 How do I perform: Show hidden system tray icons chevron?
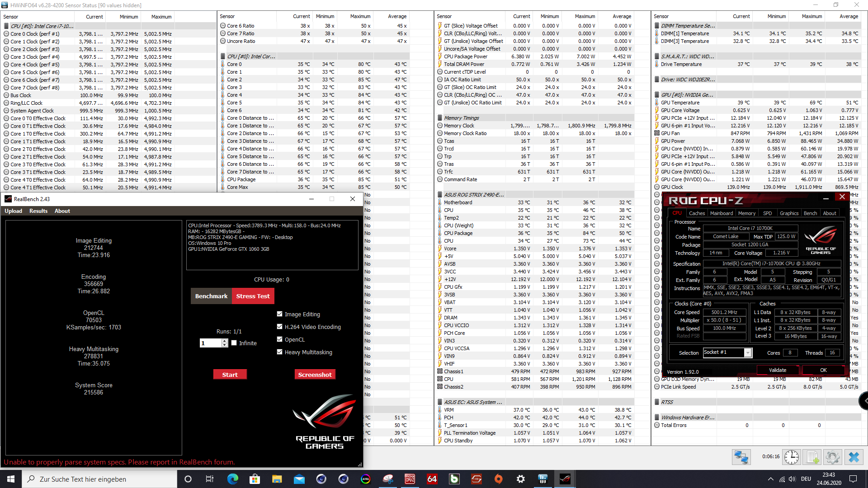[770, 479]
